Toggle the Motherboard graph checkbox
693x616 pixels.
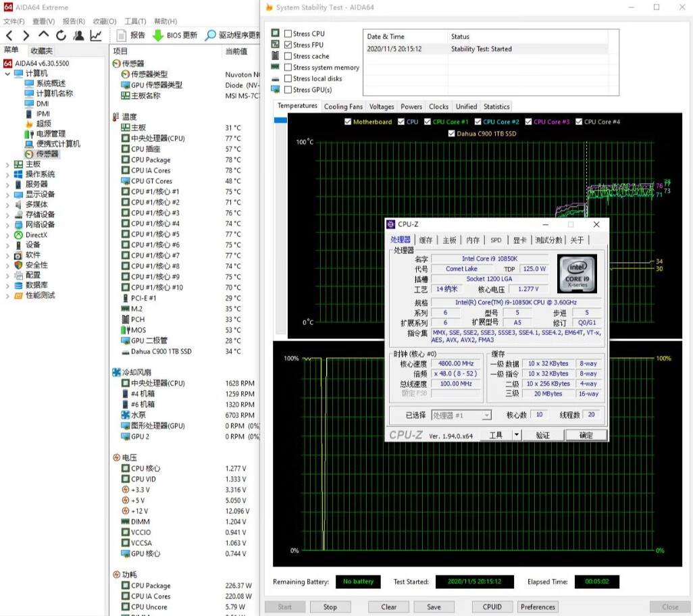tap(348, 122)
